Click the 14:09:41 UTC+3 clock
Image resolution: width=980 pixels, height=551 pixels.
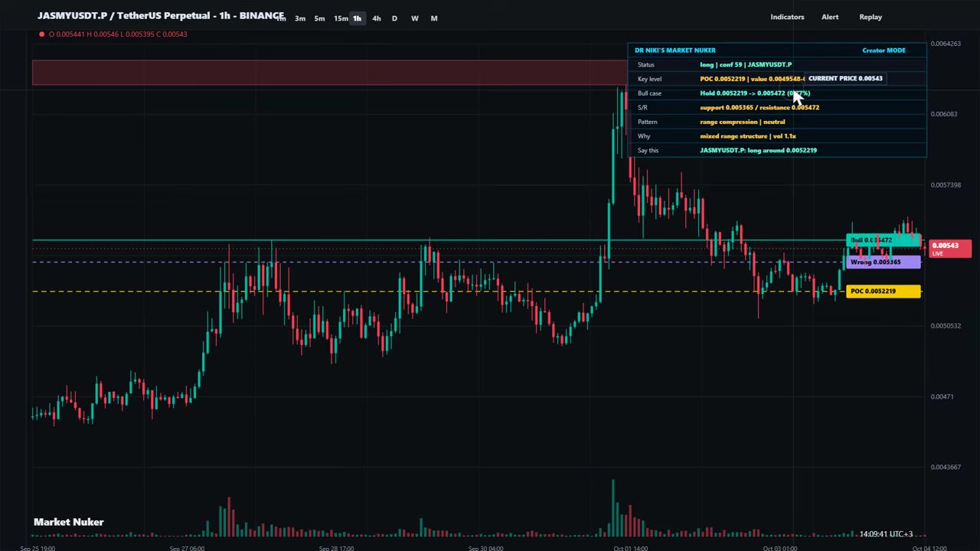coord(886,534)
